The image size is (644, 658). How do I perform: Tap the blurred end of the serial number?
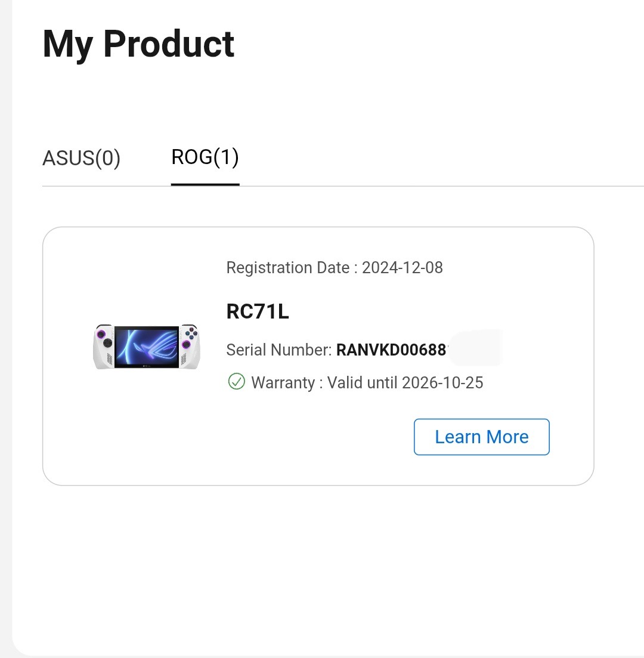(x=476, y=348)
